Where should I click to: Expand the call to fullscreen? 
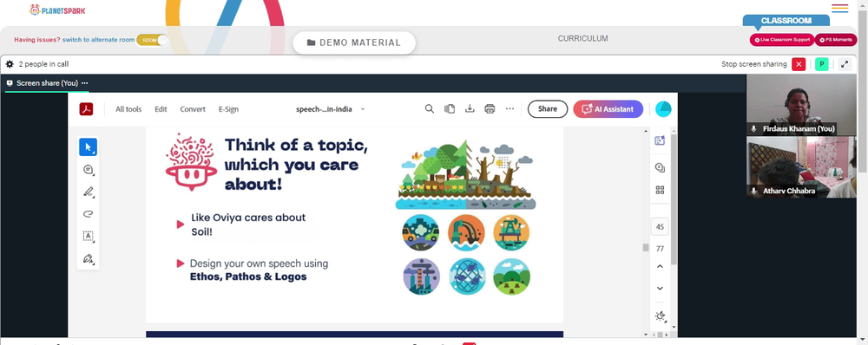[x=845, y=64]
